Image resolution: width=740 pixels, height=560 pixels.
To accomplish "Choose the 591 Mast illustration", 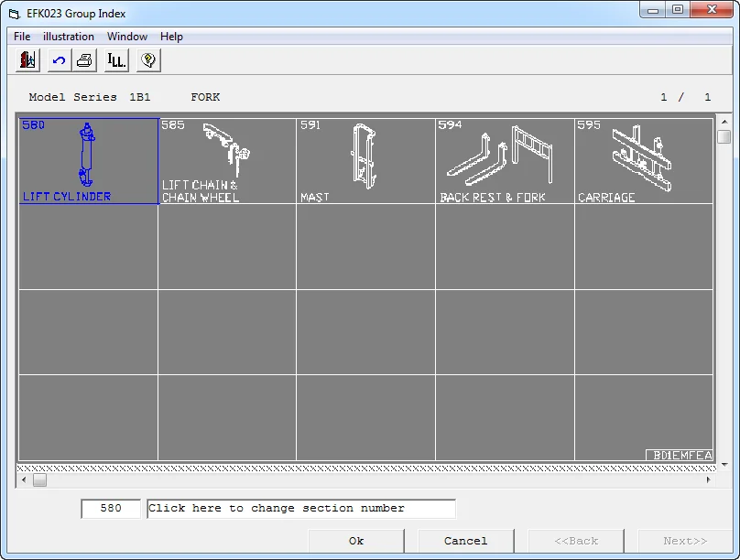I will coord(365,161).
